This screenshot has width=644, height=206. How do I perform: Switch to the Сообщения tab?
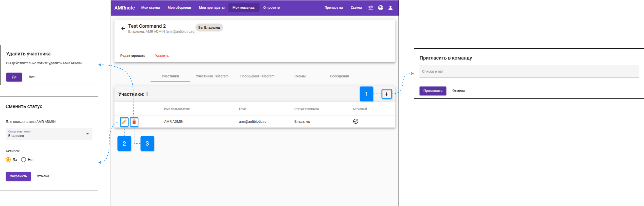[339, 76]
